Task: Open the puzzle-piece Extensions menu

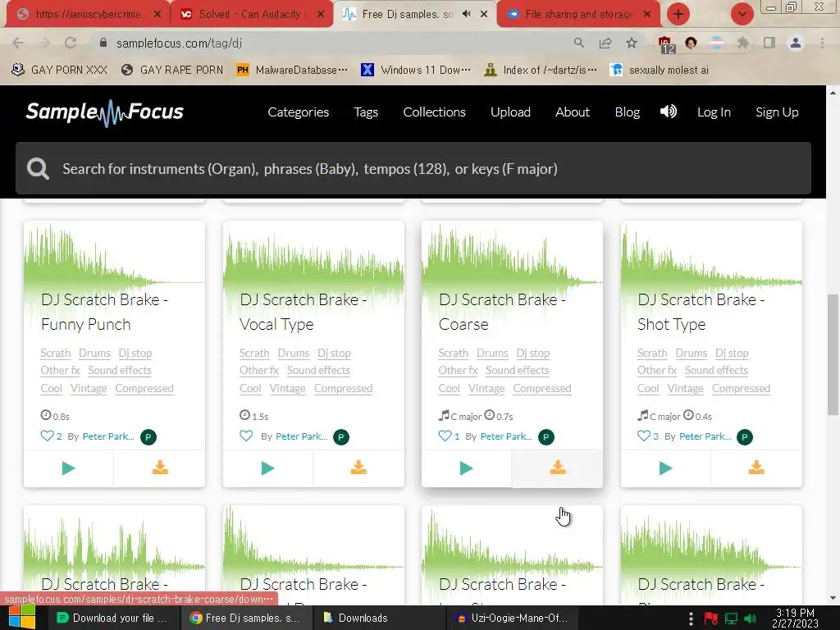Action: (x=742, y=43)
